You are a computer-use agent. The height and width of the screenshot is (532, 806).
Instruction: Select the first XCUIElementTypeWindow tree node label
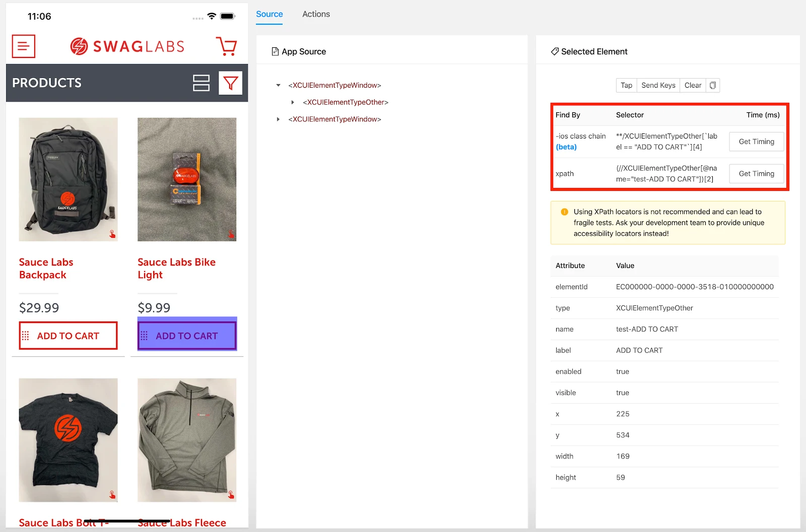click(334, 86)
